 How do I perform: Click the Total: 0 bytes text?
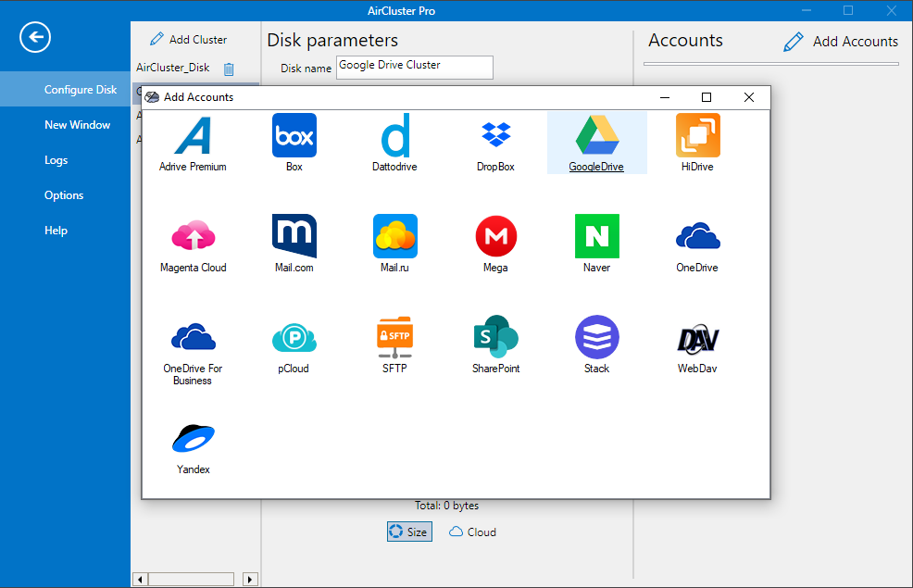[x=446, y=506]
